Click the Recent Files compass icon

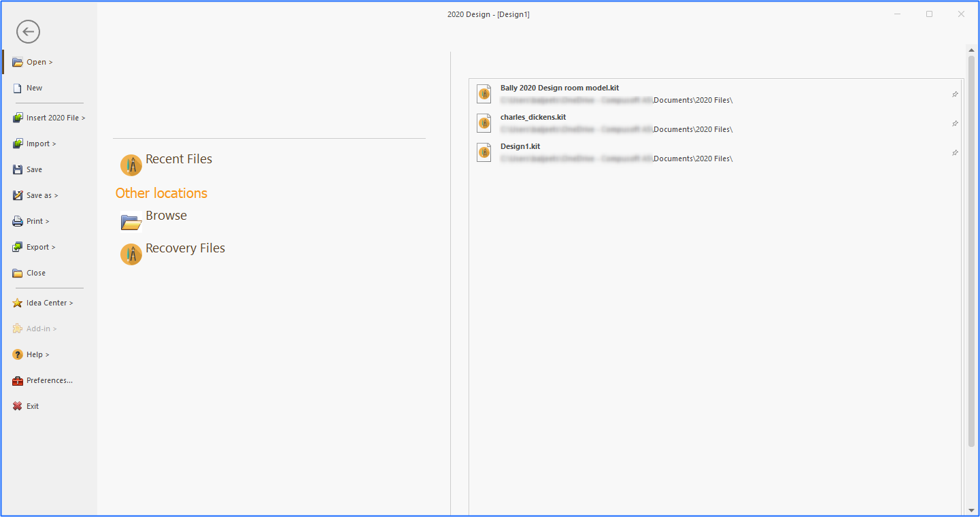(x=131, y=165)
